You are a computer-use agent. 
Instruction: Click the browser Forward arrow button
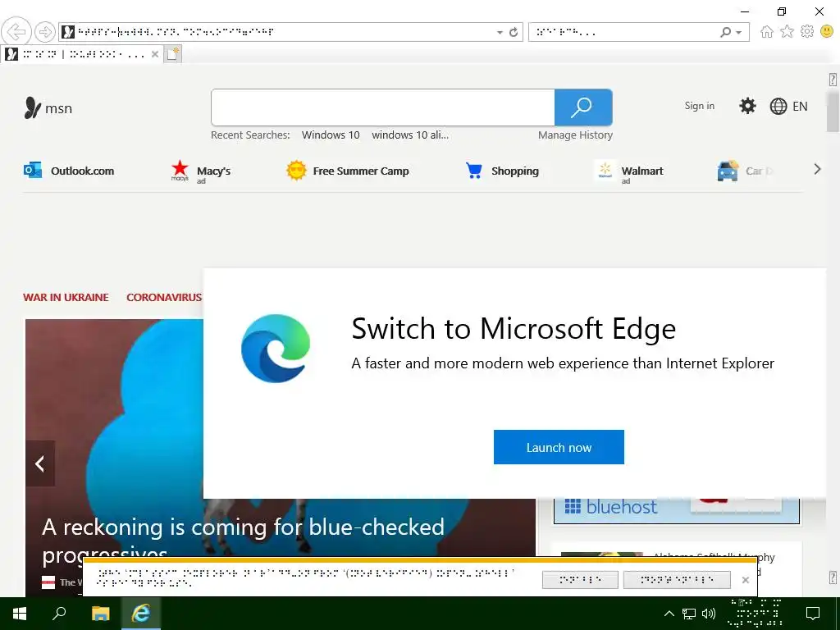coord(45,32)
